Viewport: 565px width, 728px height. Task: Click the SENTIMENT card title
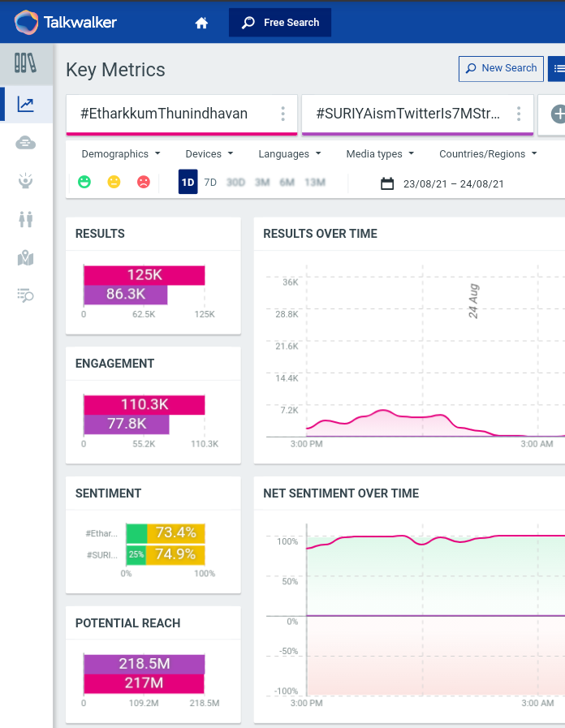coord(108,493)
